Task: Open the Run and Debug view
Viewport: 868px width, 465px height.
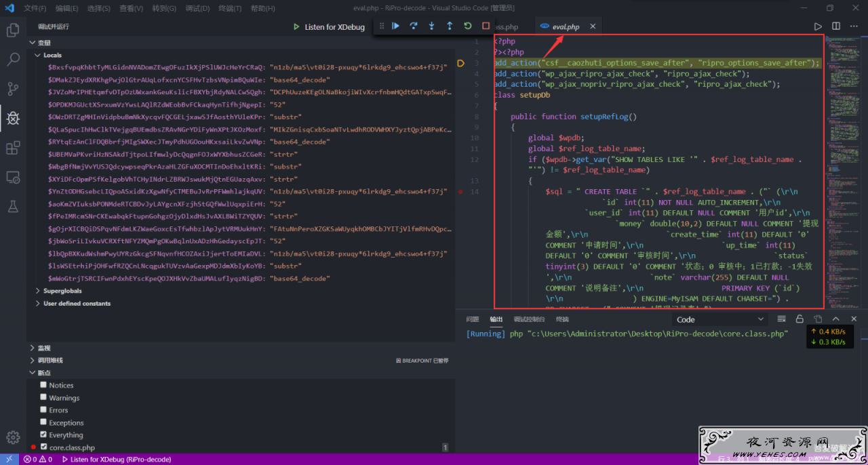Action: [x=12, y=119]
